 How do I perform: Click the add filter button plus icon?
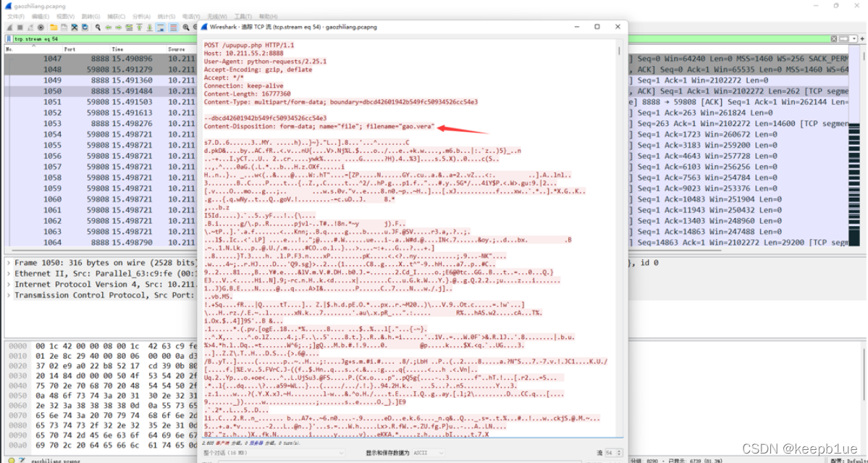click(862, 39)
